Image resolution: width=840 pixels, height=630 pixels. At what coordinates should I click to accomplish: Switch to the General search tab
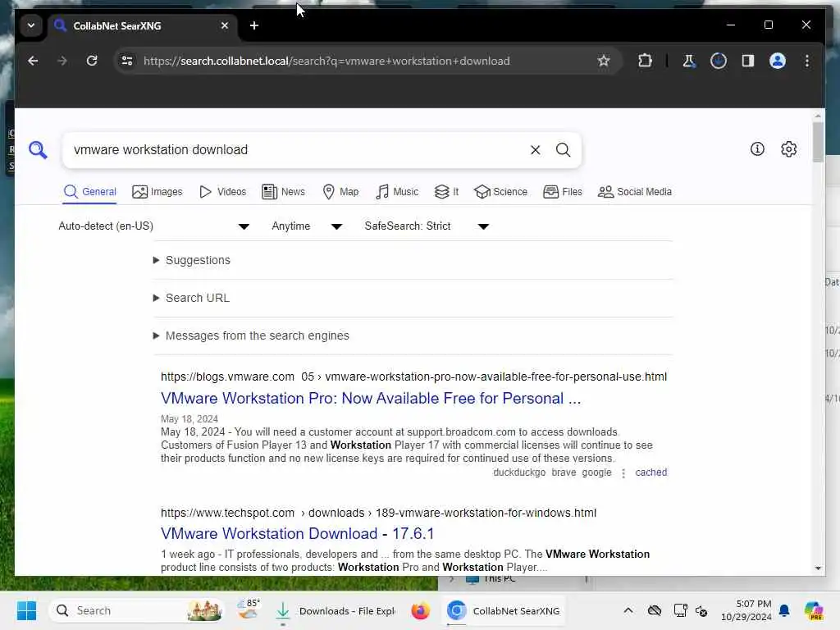click(89, 192)
